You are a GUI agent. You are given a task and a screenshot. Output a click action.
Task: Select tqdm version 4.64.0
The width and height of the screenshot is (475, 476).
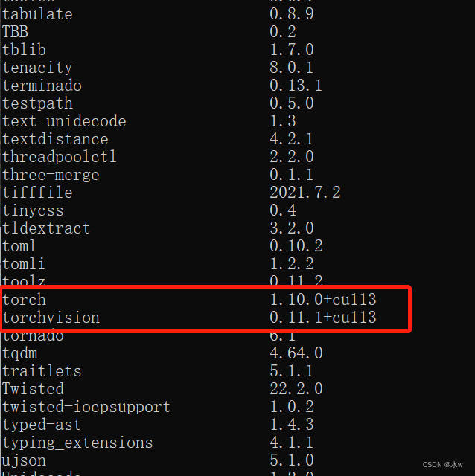(296, 353)
